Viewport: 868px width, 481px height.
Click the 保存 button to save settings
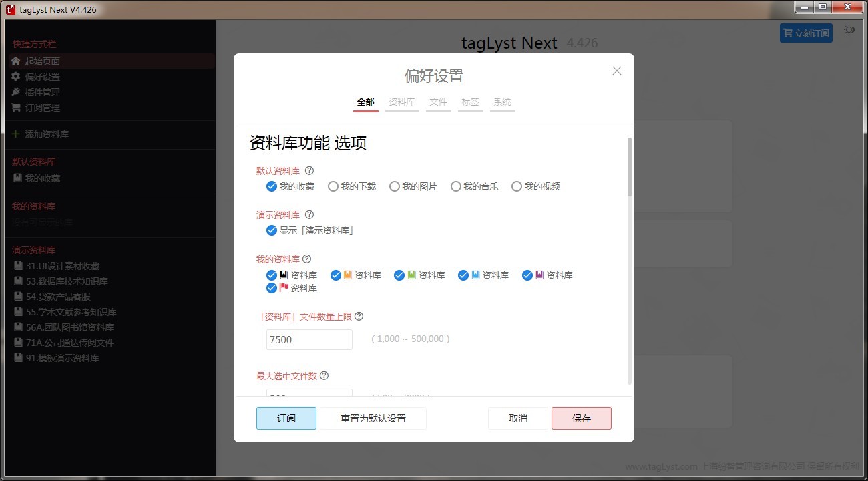[581, 418]
